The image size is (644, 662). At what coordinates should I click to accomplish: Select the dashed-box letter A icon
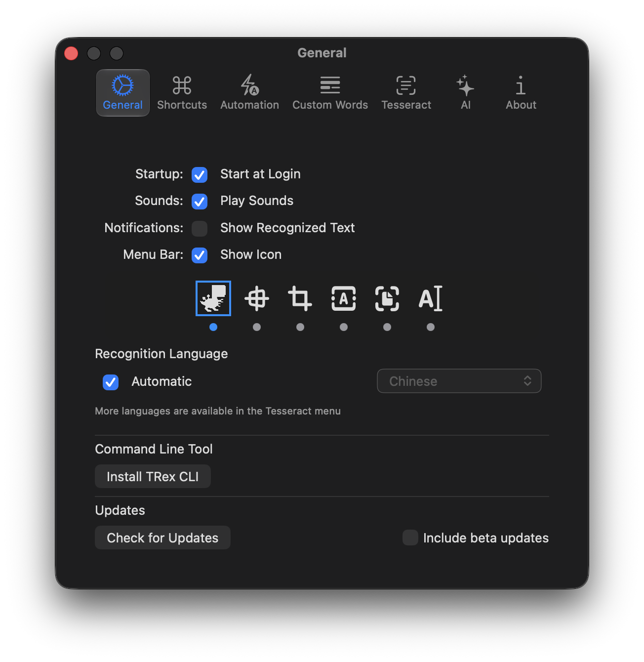point(344,298)
